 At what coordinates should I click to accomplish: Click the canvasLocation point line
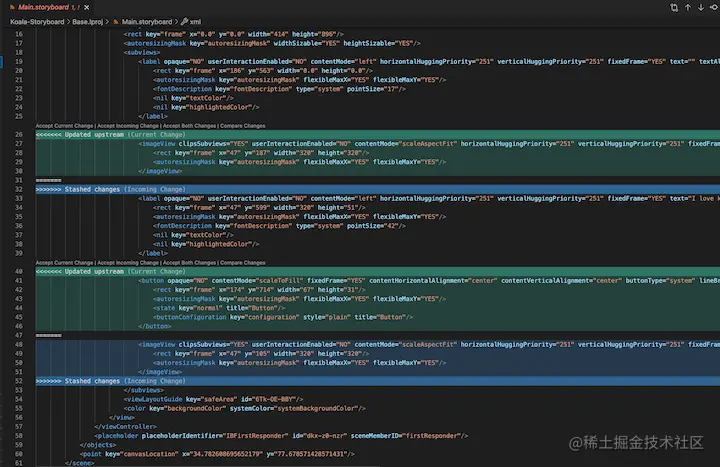click(217, 454)
